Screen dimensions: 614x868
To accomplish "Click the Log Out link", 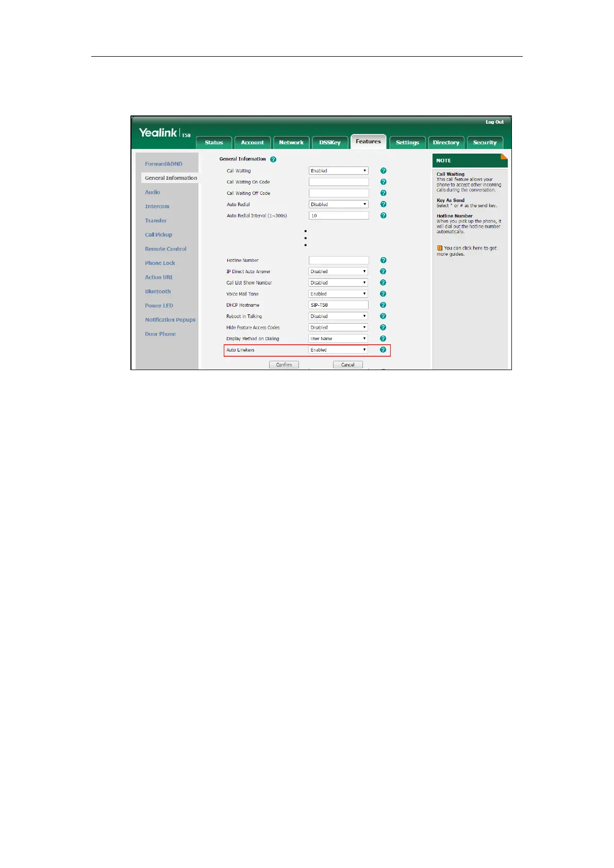I will pos(494,122).
